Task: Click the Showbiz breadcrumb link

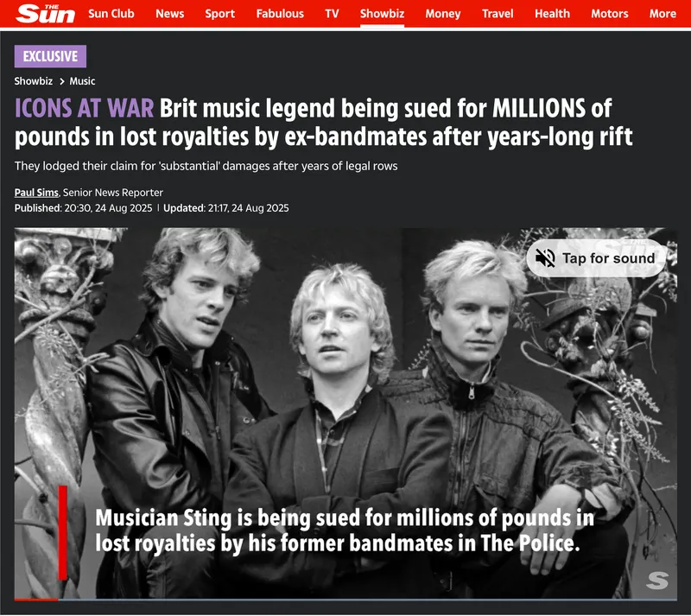Action: (x=34, y=81)
